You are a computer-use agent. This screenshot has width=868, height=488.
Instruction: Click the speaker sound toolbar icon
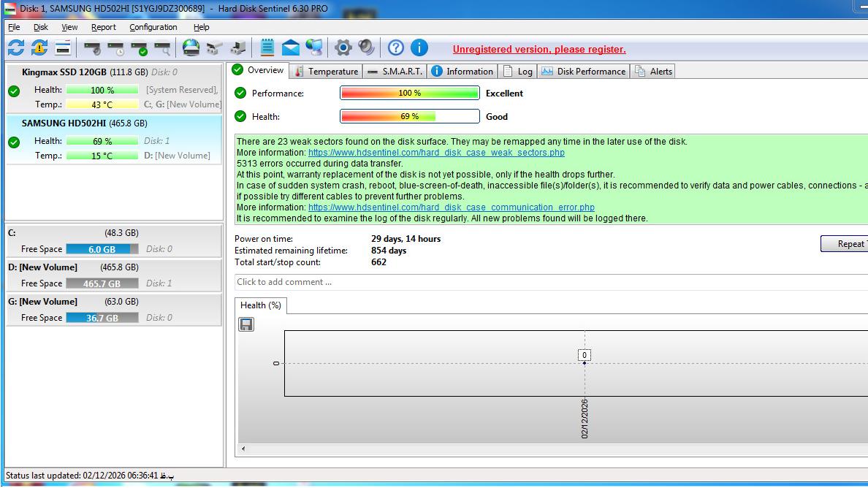[x=366, y=48]
